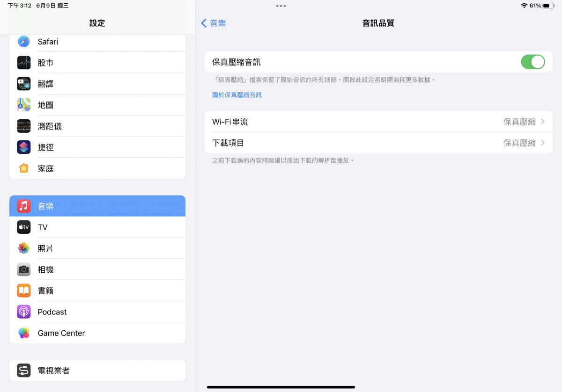Tap the 設定 sidebar title
Image resolution: width=562 pixels, height=392 pixels.
click(x=97, y=23)
